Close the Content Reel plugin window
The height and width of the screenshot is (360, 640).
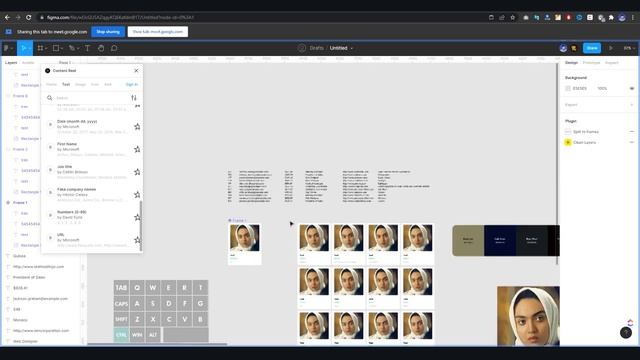[136, 71]
